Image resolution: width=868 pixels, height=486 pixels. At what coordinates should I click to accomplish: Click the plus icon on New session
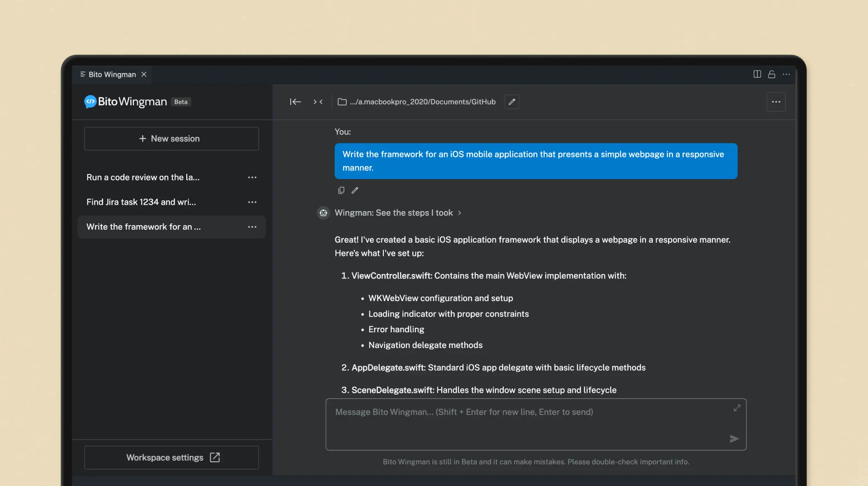tap(142, 139)
